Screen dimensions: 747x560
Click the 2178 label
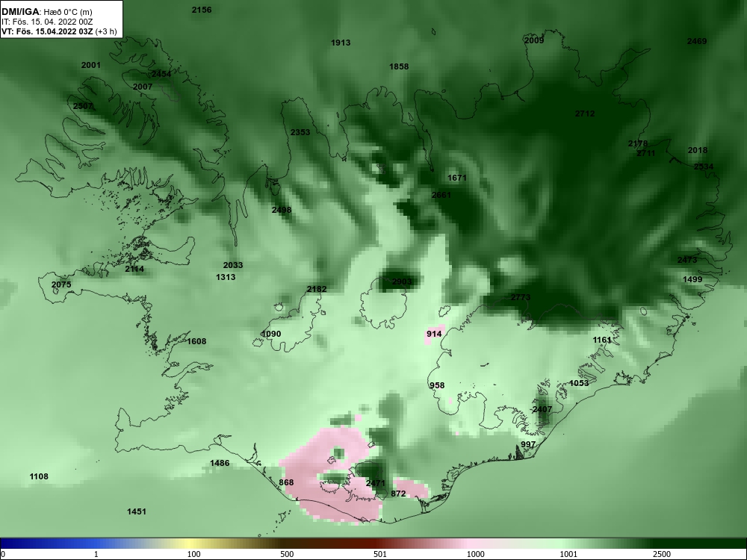click(x=637, y=144)
